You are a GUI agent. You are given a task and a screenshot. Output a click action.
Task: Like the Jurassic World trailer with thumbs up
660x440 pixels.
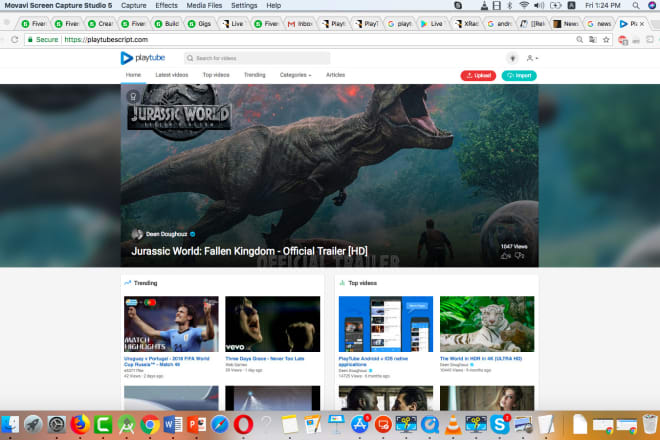click(x=506, y=256)
